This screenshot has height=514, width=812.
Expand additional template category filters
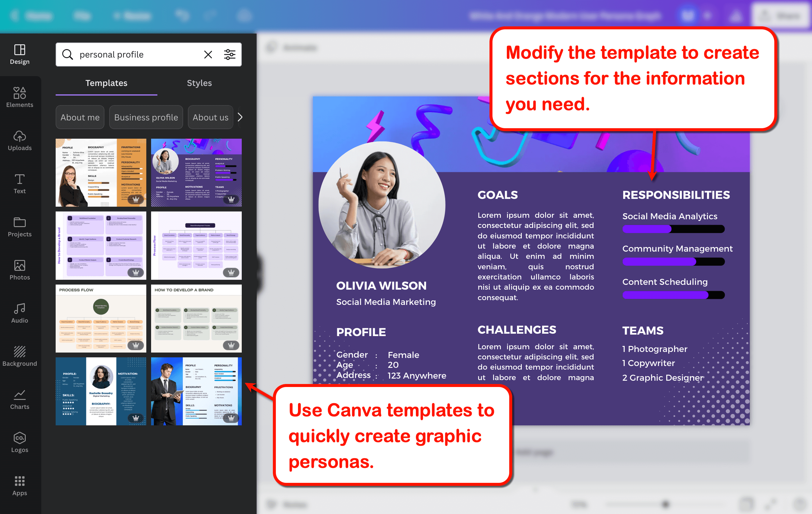click(x=241, y=117)
